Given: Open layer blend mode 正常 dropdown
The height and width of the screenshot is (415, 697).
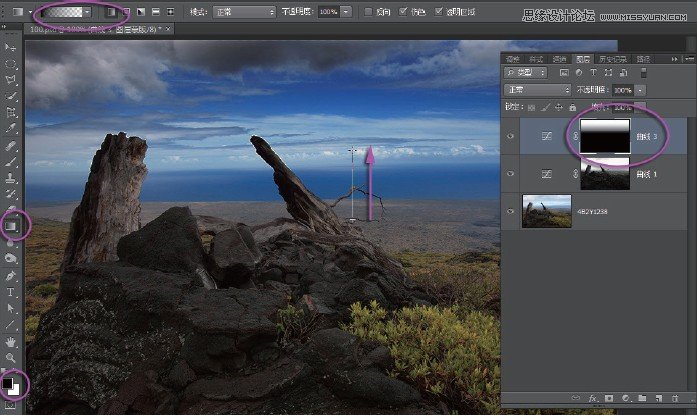Looking at the screenshot, I should [x=537, y=90].
